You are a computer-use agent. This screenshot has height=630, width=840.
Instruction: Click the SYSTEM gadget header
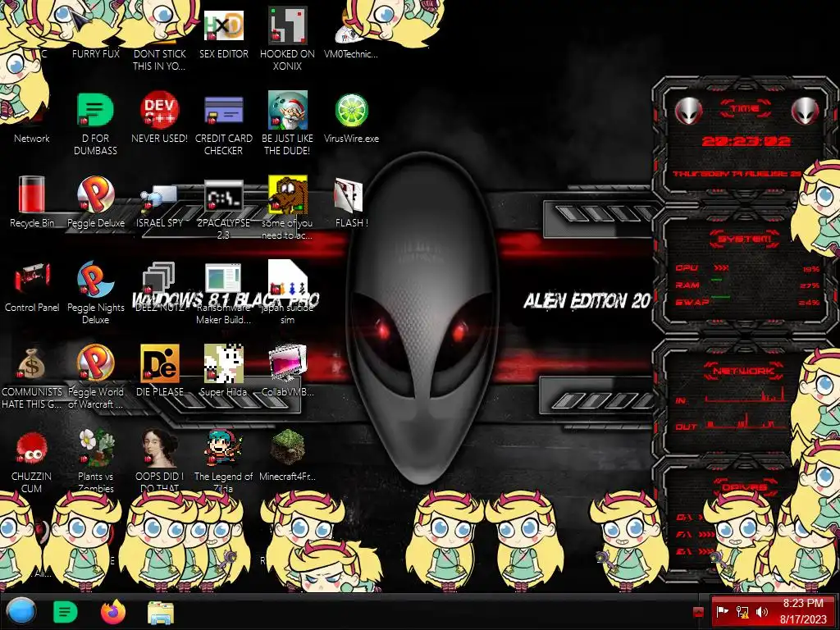point(745,239)
